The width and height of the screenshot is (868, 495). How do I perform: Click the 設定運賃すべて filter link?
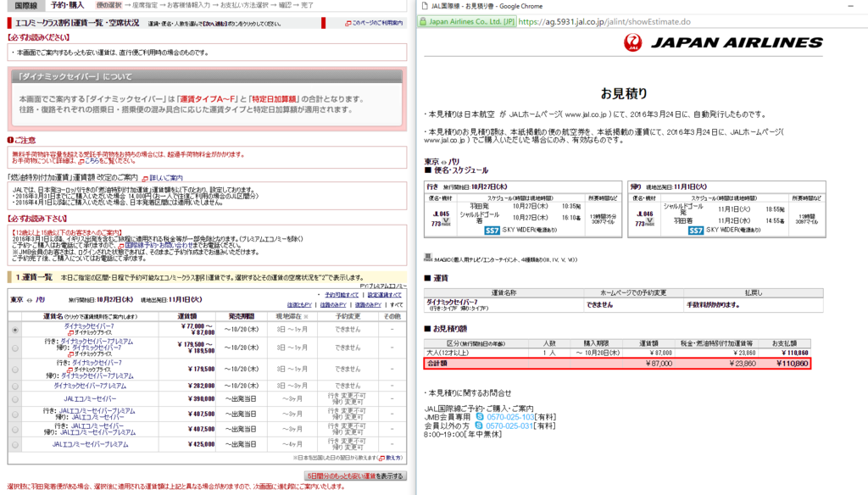[385, 295]
